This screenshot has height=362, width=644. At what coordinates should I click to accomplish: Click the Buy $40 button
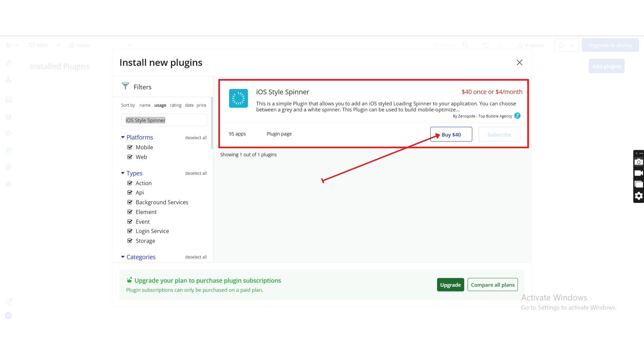451,134
